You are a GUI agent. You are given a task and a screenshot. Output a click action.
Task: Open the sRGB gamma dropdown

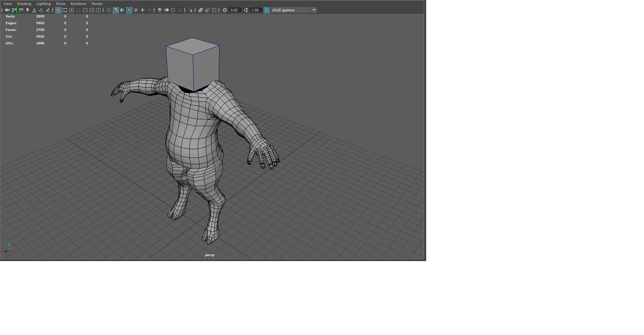coord(294,10)
